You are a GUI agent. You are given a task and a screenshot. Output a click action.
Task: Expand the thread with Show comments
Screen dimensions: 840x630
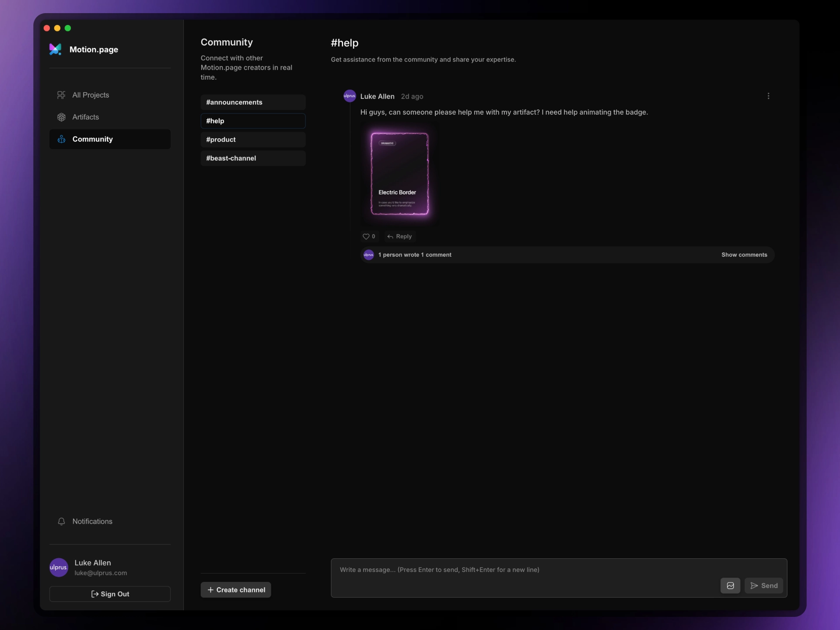click(744, 255)
